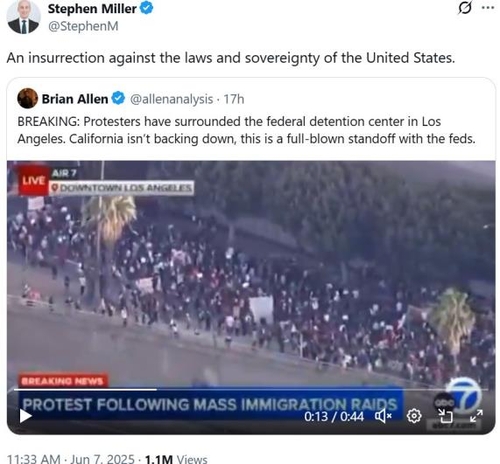Click the 17h timestamp on quoted post
500x464 pixels.
[x=234, y=99]
